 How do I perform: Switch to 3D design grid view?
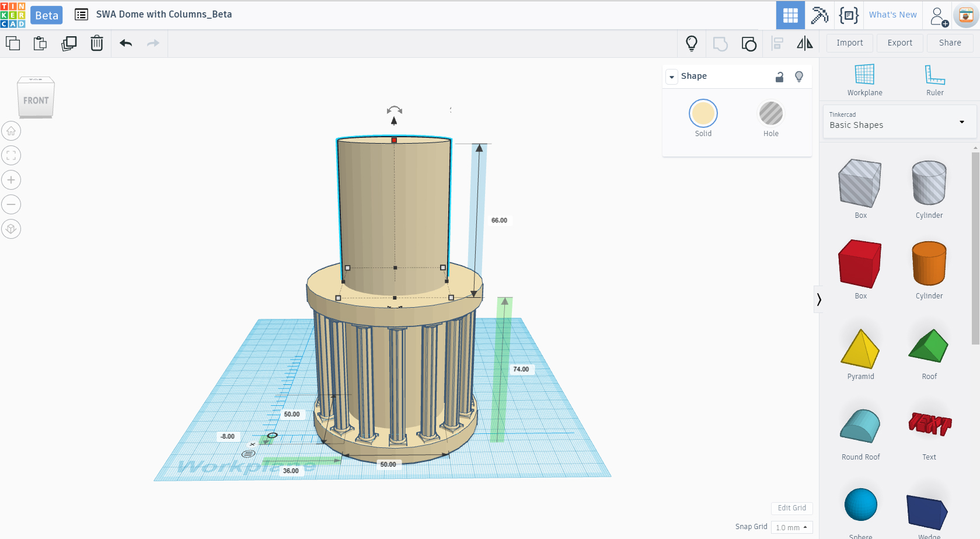point(790,15)
